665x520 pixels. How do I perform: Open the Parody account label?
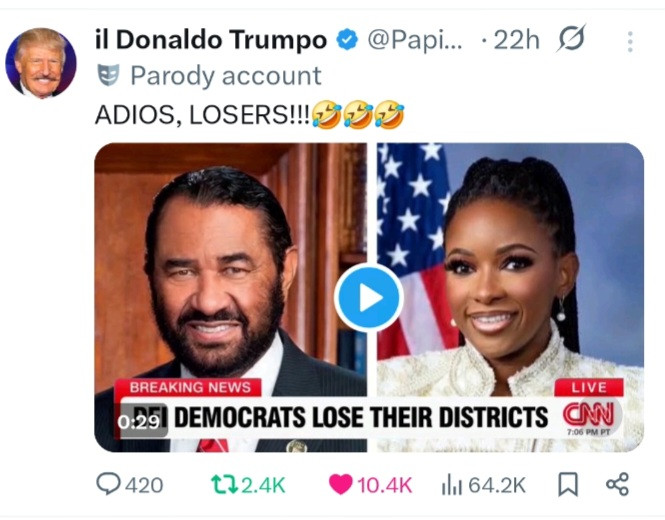point(226,76)
